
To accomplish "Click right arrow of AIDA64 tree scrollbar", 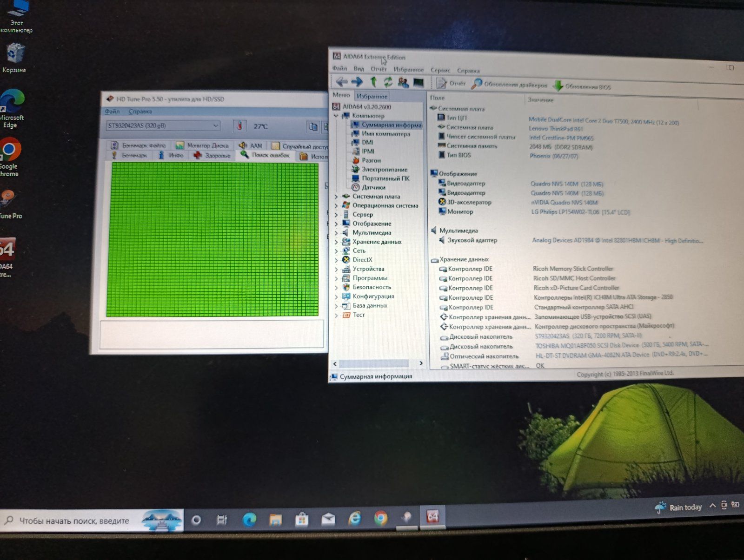I will tap(421, 363).
